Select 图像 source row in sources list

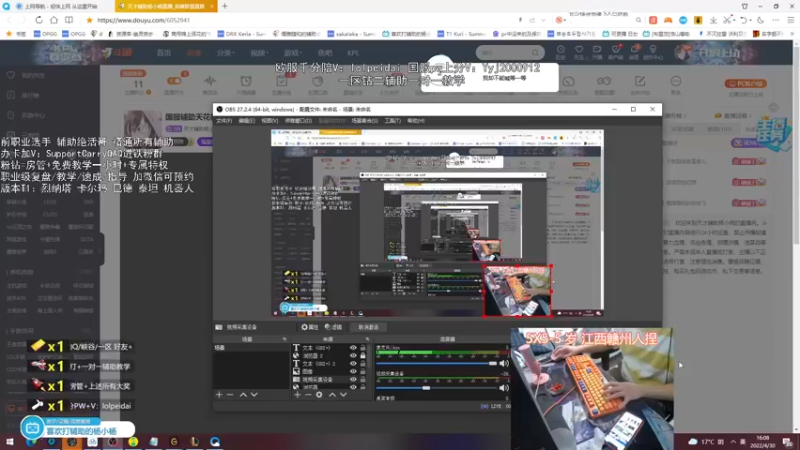click(329, 371)
